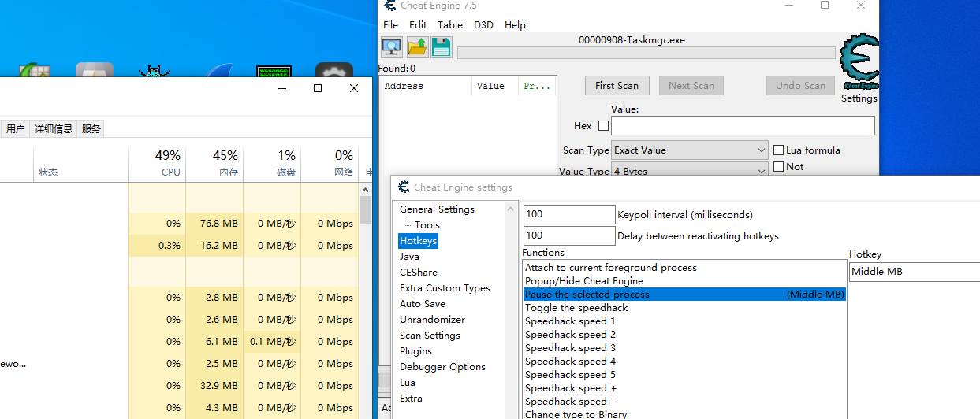Select Plugins settings page
This screenshot has width=980, height=419.
tap(415, 351)
